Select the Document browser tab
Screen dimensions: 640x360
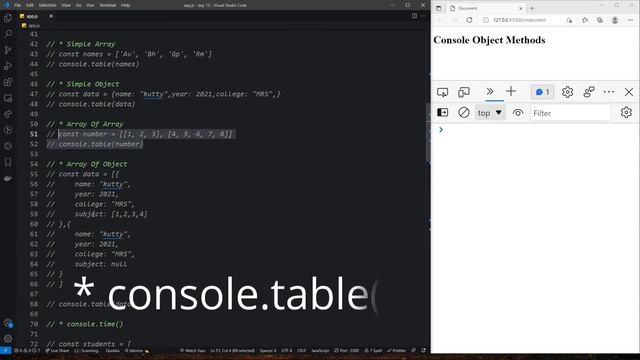click(486, 8)
